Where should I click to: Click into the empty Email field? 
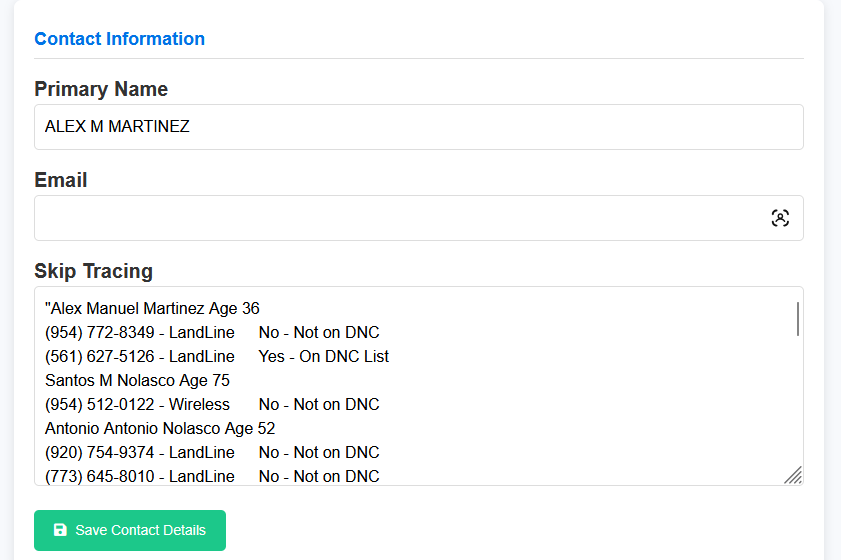(400, 218)
